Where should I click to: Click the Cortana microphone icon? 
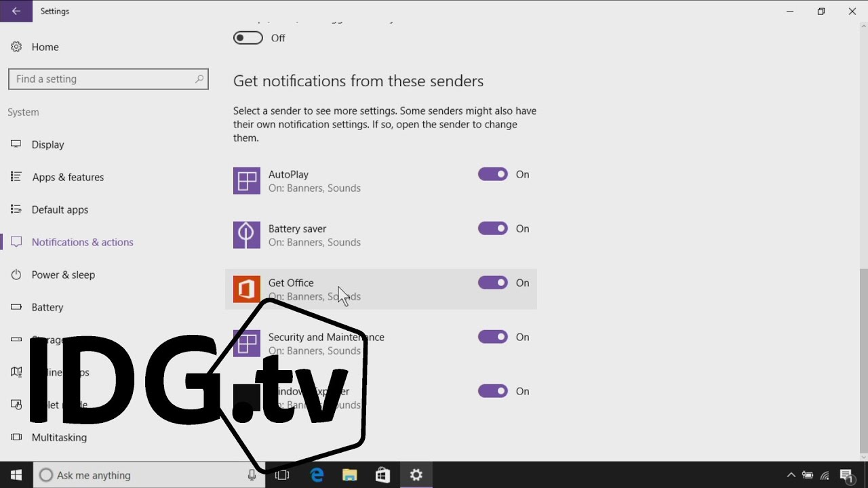pyautogui.click(x=252, y=475)
